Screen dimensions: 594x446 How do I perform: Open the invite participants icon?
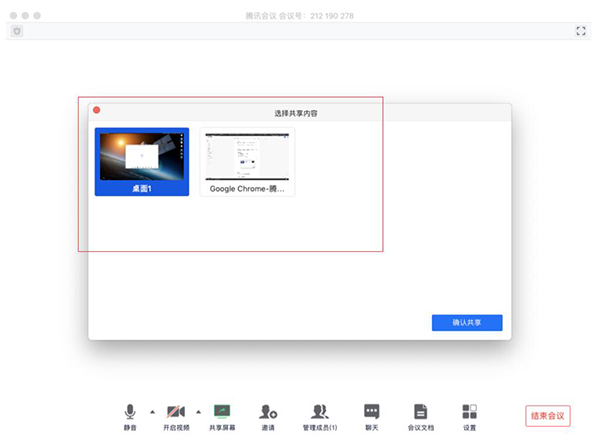[x=268, y=412]
